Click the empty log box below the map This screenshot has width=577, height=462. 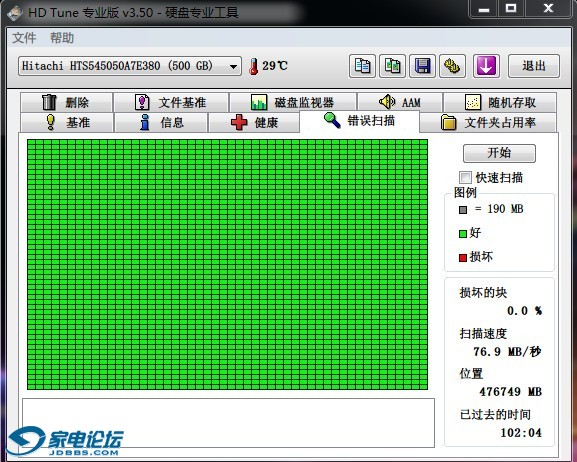pos(228,423)
